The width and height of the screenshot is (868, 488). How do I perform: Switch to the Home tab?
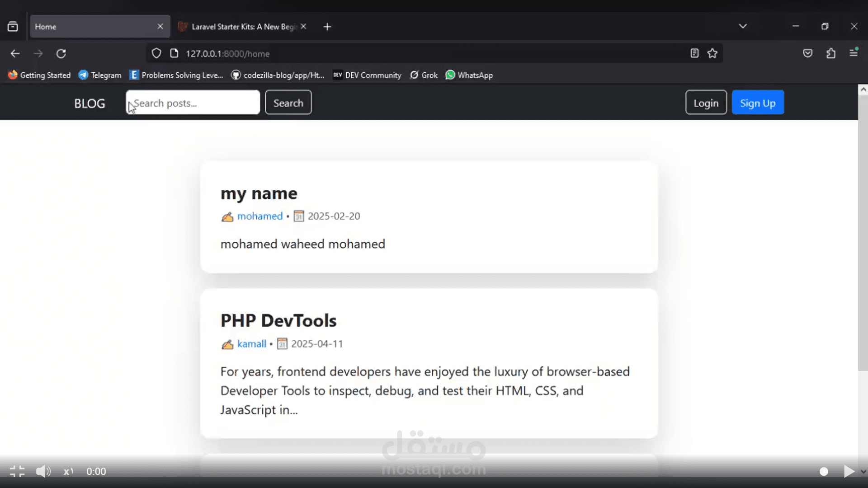[x=100, y=27]
